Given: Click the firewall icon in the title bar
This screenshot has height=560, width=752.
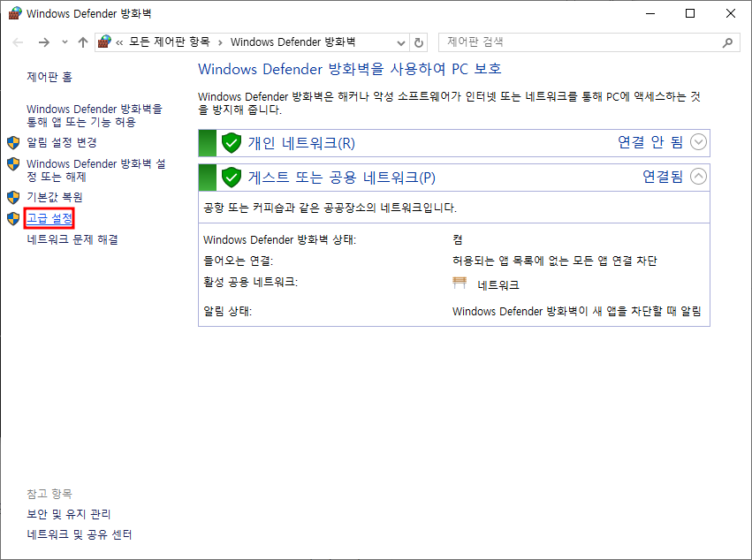Looking at the screenshot, I should (x=15, y=13).
